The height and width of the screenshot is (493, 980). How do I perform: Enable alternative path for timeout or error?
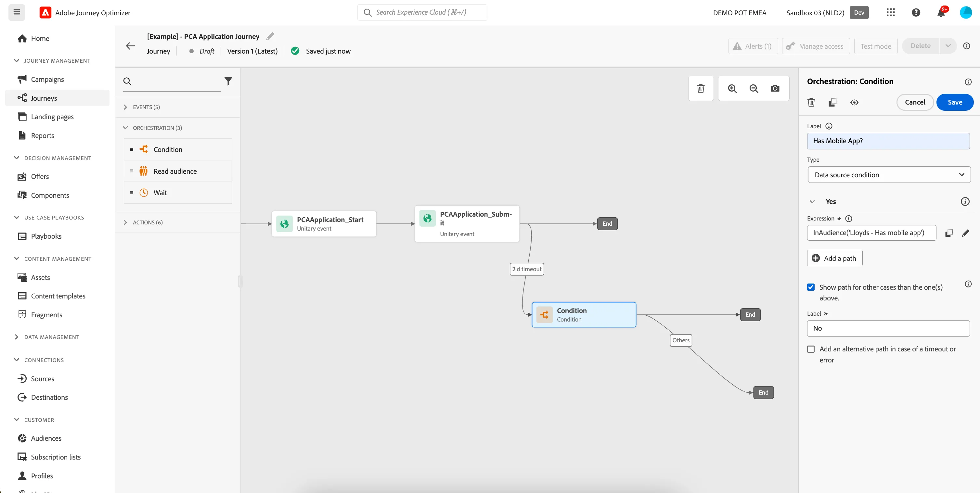pos(811,349)
